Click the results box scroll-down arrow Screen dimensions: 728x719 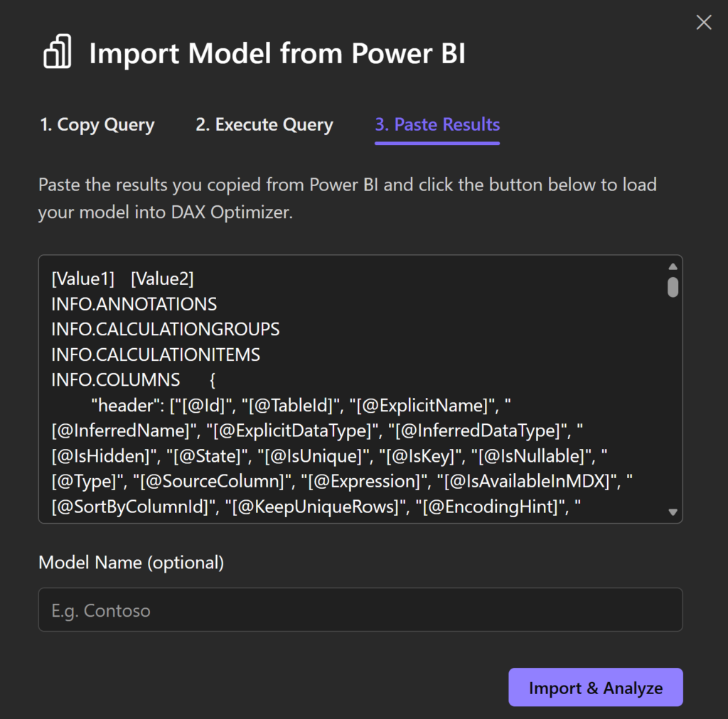point(673,512)
